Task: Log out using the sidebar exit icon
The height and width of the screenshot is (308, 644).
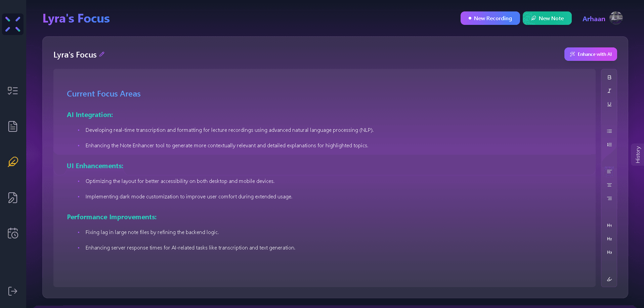Action: tap(13, 291)
